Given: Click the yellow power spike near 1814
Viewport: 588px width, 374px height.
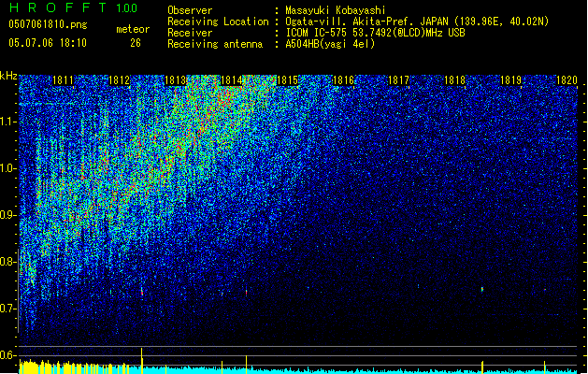Looking at the screenshot, I should point(247,365).
